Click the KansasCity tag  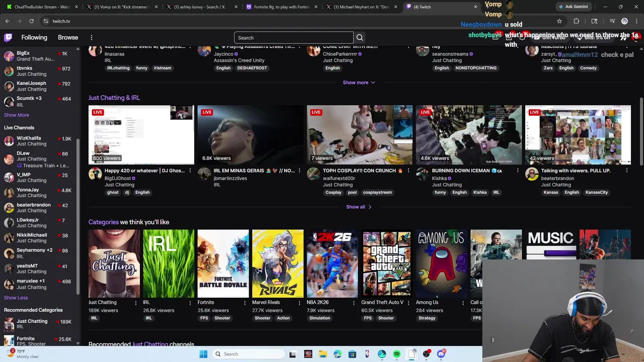(x=597, y=192)
